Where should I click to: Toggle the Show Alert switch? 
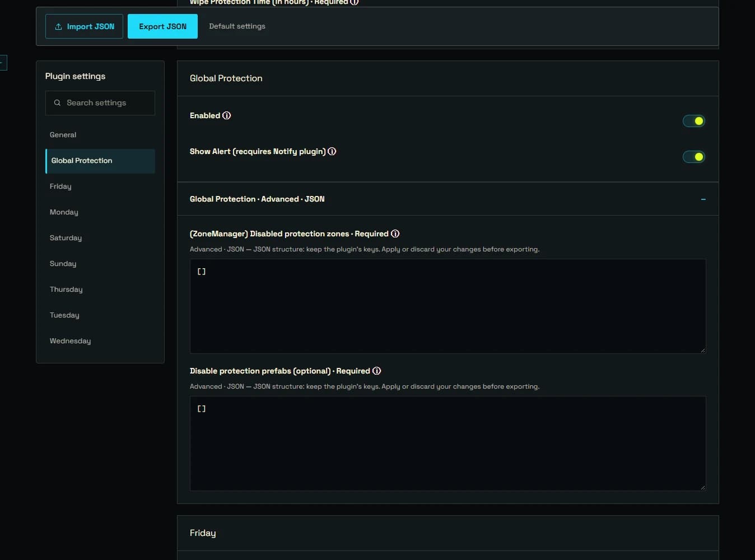pos(693,157)
